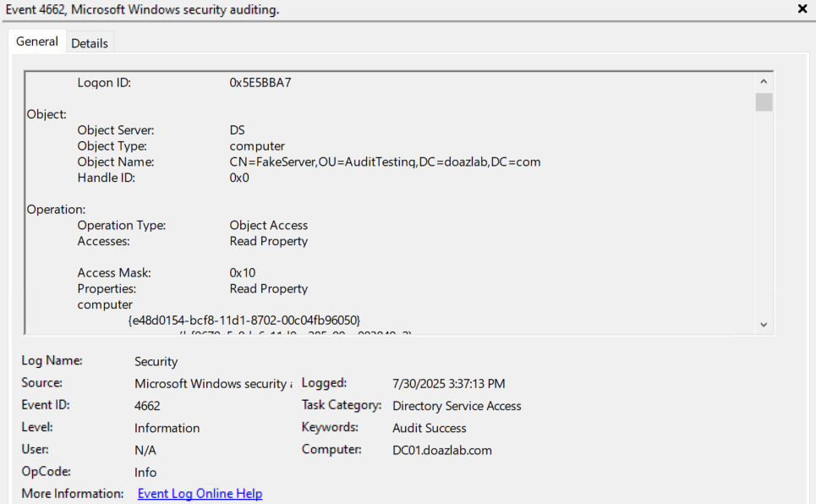Switch to the General tab
The image size is (816, 504).
point(37,41)
